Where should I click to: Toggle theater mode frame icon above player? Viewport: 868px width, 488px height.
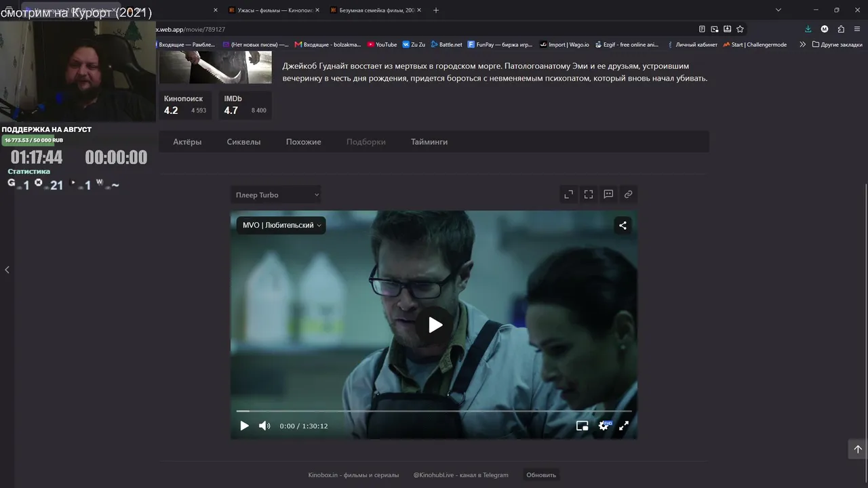[589, 195]
